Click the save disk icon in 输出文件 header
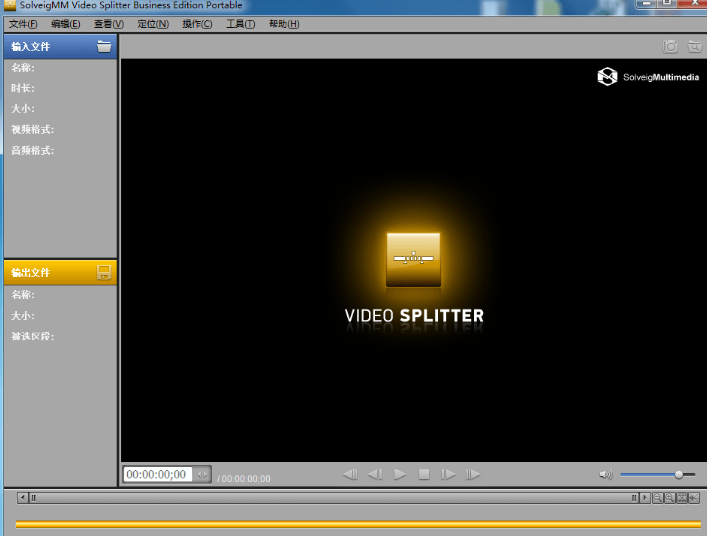 [x=104, y=272]
